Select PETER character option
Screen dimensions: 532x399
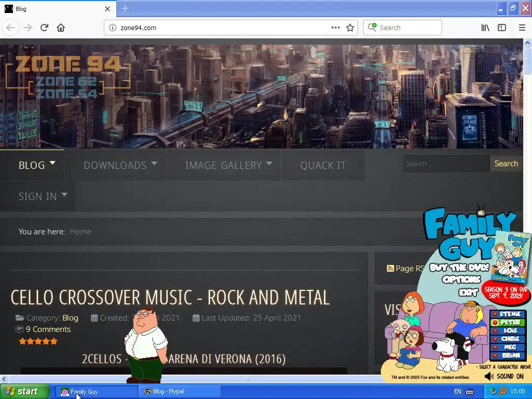coord(507,322)
